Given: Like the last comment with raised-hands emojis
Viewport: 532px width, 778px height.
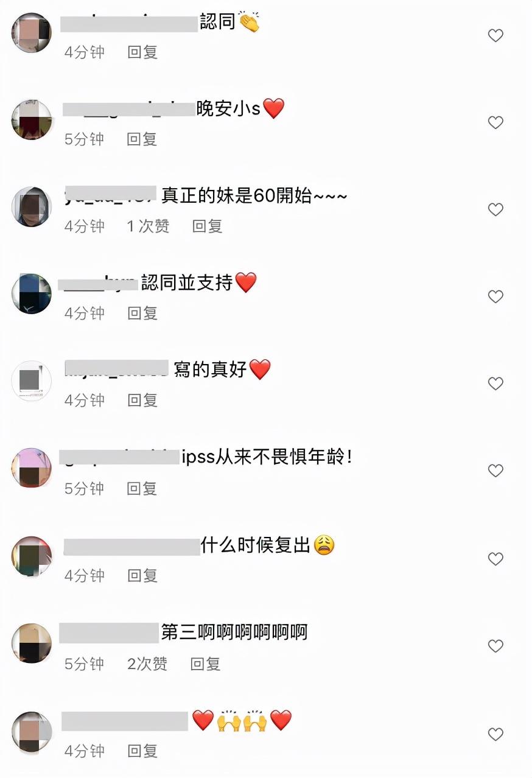Looking at the screenshot, I should tap(495, 734).
